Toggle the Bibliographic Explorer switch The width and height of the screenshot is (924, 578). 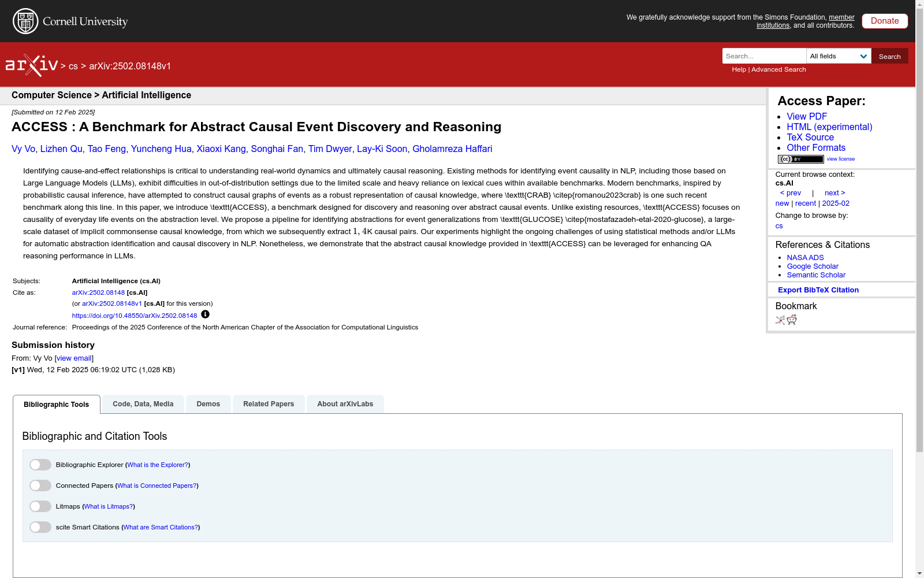coord(40,465)
